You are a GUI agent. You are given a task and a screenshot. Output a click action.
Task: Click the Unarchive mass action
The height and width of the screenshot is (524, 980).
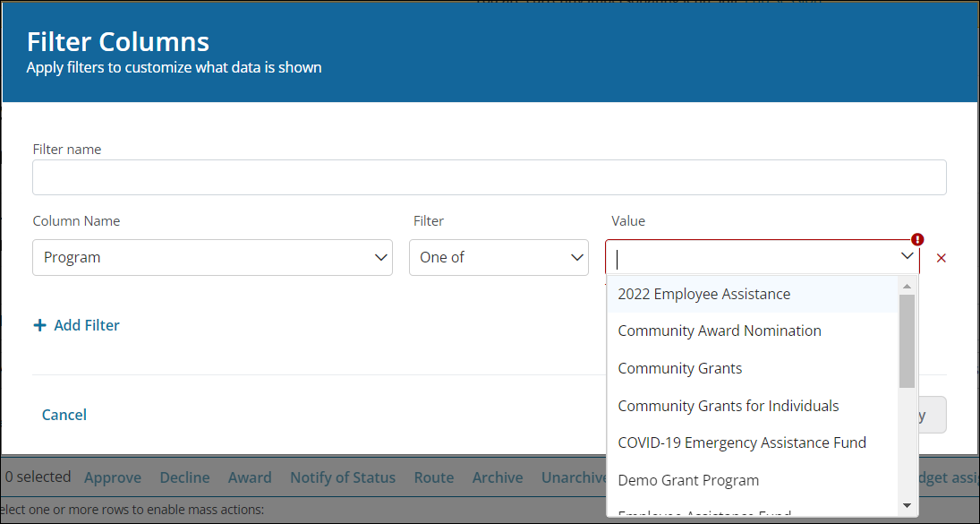click(x=574, y=477)
